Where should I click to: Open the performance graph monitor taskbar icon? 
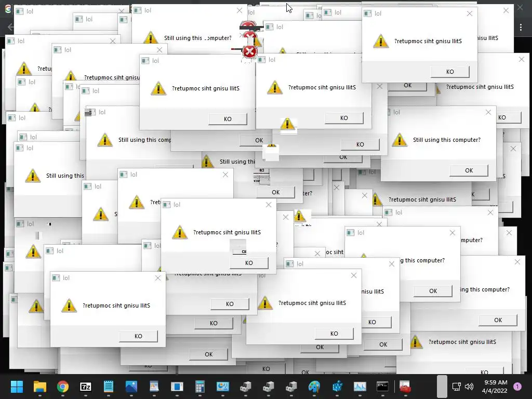click(x=360, y=387)
